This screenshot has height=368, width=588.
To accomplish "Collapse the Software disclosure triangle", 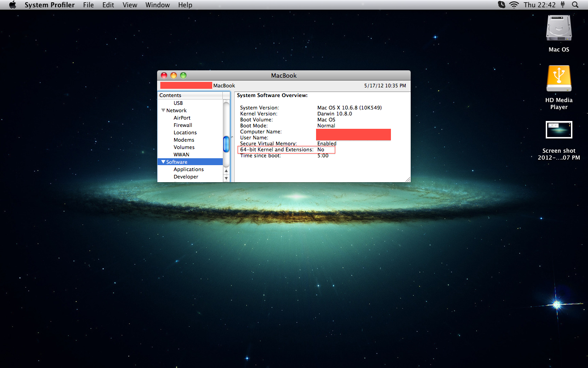I will [163, 162].
